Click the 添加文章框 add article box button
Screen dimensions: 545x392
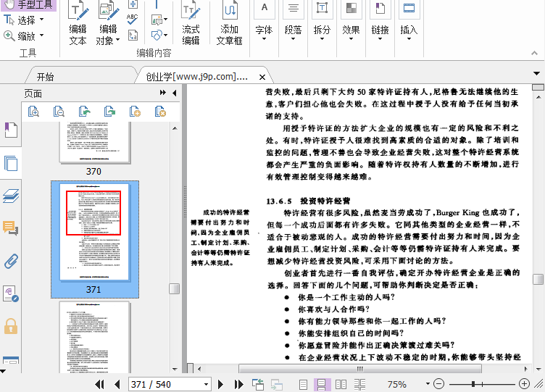pyautogui.click(x=230, y=24)
